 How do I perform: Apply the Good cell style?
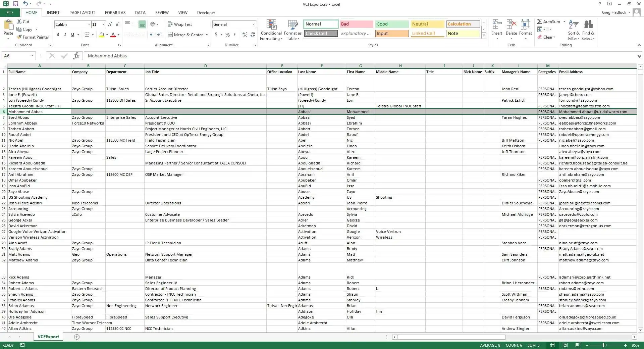[391, 24]
